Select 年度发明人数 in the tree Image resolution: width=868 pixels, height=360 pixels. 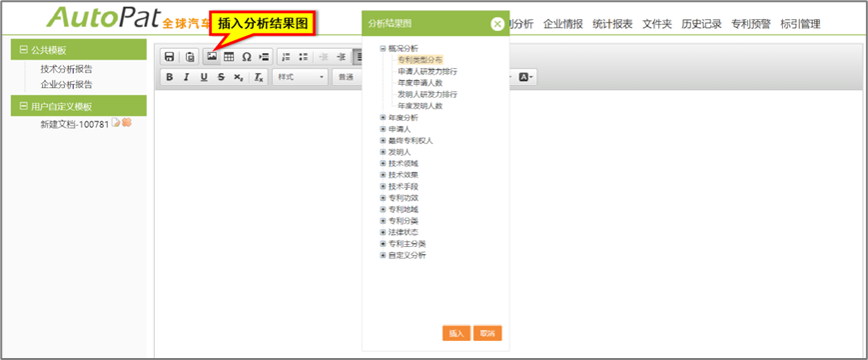tap(420, 106)
